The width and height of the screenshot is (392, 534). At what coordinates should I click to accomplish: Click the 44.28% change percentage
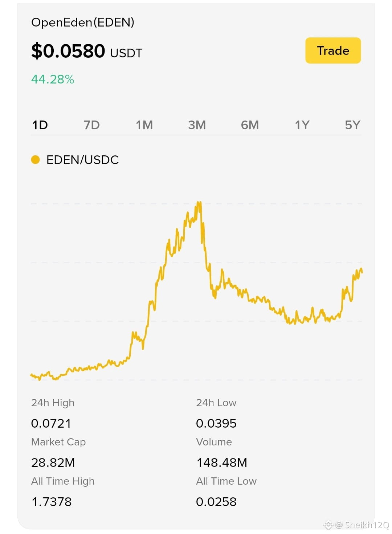53,79
